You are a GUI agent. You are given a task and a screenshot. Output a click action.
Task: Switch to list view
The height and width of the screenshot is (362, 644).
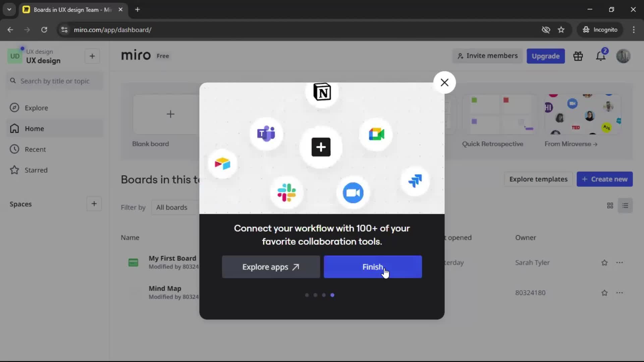pyautogui.click(x=625, y=205)
